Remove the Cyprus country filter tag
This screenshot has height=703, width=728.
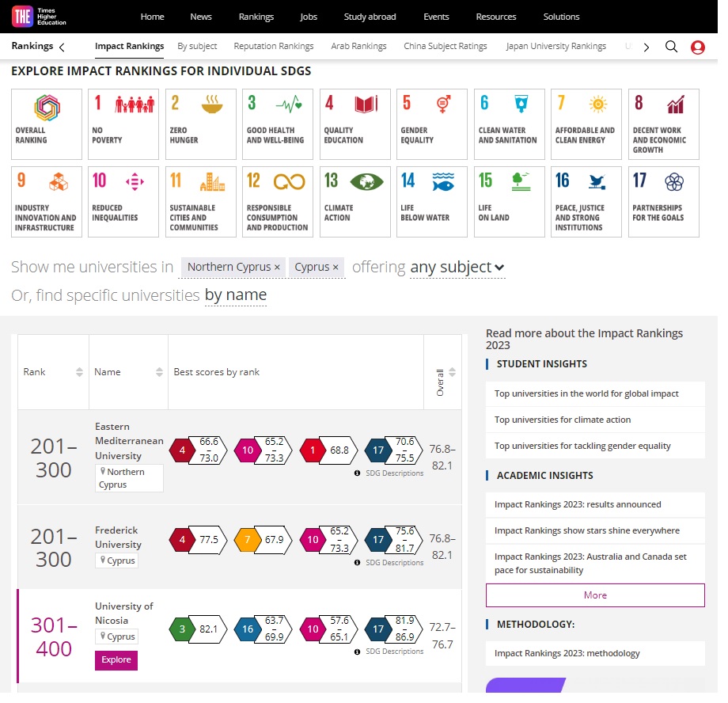pyautogui.click(x=336, y=268)
